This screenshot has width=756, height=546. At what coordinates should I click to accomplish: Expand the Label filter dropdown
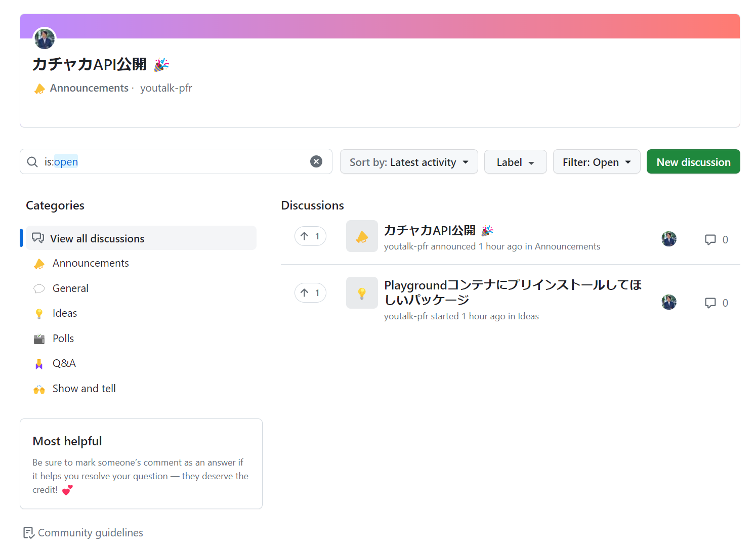click(x=515, y=162)
